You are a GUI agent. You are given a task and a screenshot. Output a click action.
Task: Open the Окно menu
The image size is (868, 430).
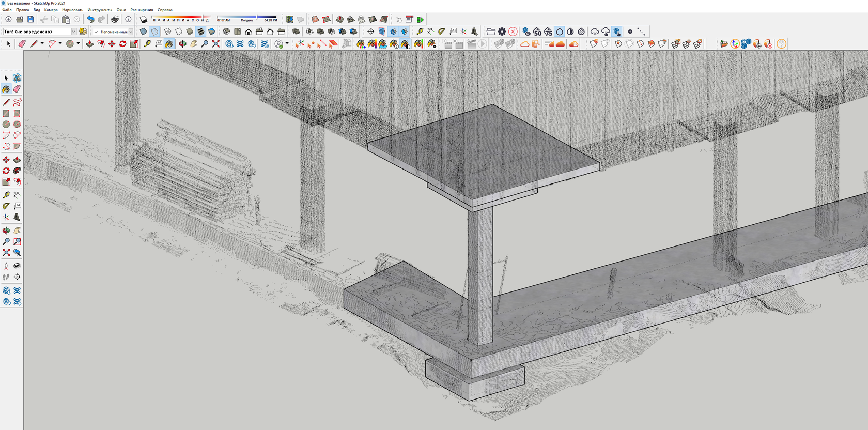(x=121, y=10)
